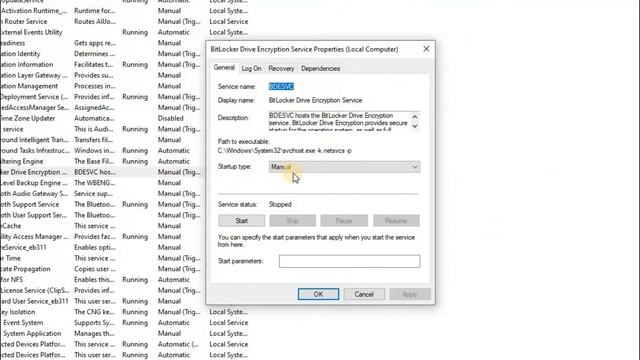The height and width of the screenshot is (360, 640).
Task: Click 'Disabled' startup type for Time Zone Updater
Action: coord(171,118)
